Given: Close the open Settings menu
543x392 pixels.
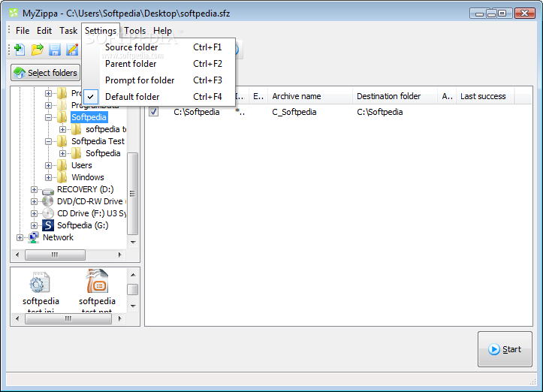Looking at the screenshot, I should 101,31.
